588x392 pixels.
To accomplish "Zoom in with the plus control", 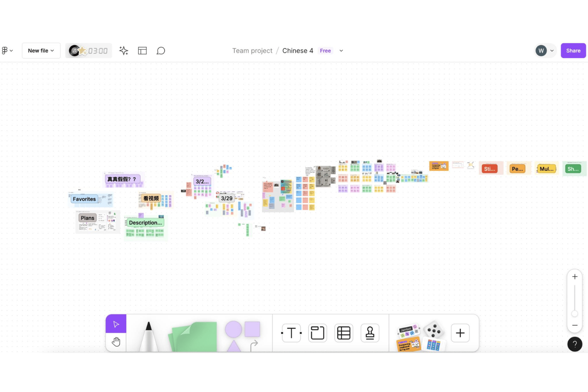I will (x=574, y=277).
